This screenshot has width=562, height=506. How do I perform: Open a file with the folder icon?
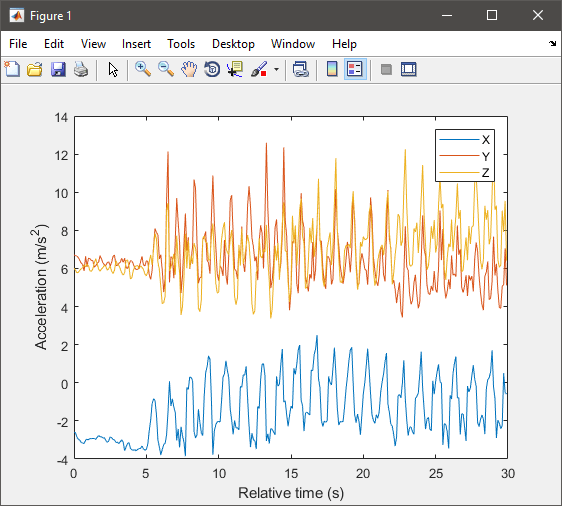pyautogui.click(x=35, y=69)
